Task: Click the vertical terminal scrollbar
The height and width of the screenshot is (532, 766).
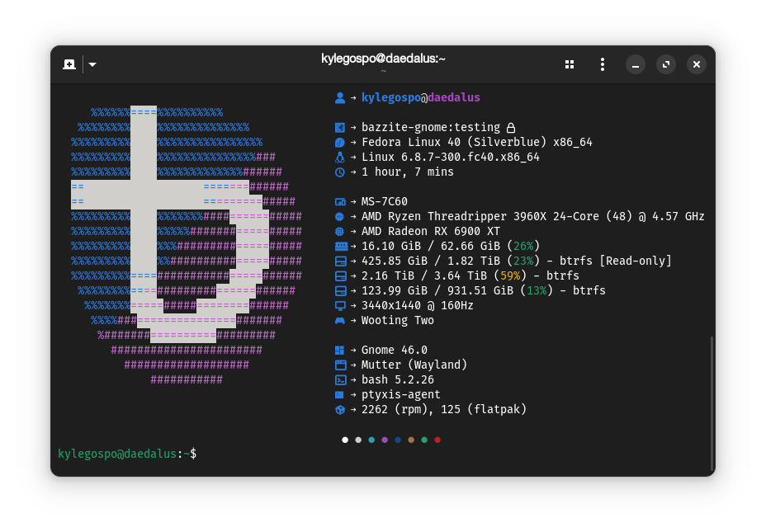Action: point(712,403)
